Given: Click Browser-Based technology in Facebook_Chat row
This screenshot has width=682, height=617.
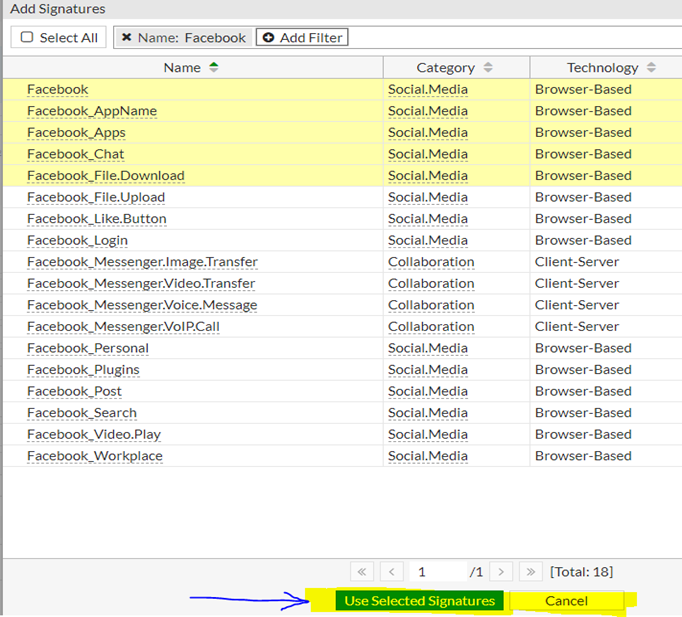Looking at the screenshot, I should [583, 154].
